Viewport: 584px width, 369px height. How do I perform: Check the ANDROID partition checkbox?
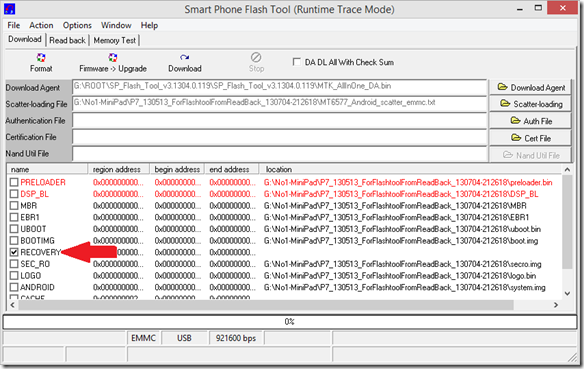14,287
